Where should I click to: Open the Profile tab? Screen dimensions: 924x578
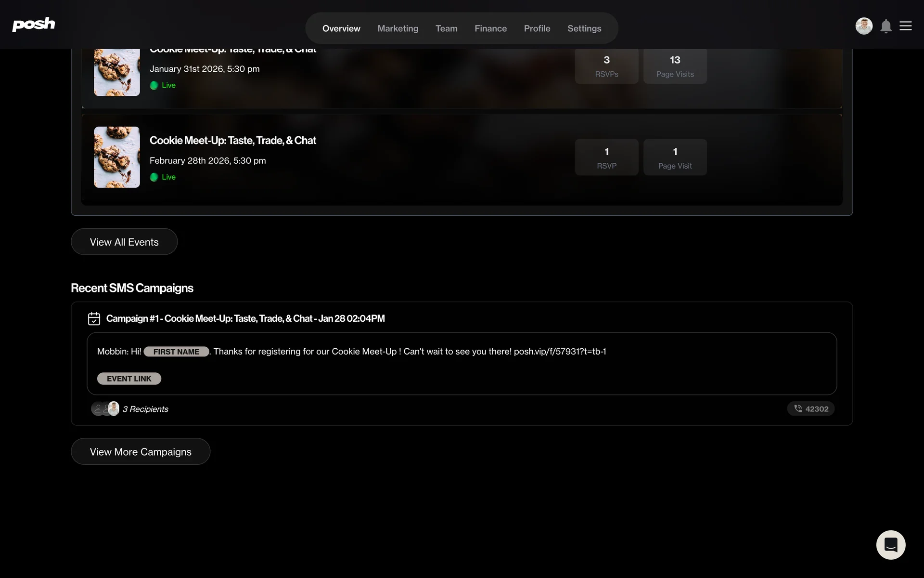click(x=537, y=28)
